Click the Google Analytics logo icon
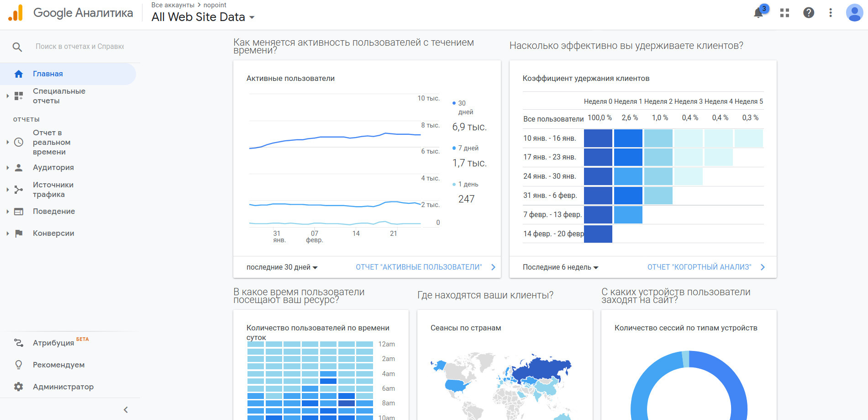868x420 pixels. click(16, 13)
